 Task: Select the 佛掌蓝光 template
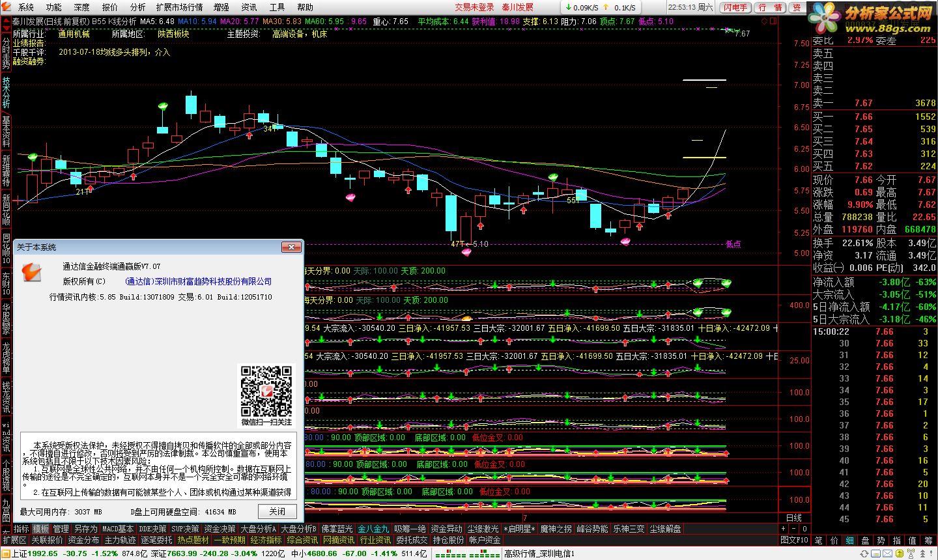[x=337, y=529]
